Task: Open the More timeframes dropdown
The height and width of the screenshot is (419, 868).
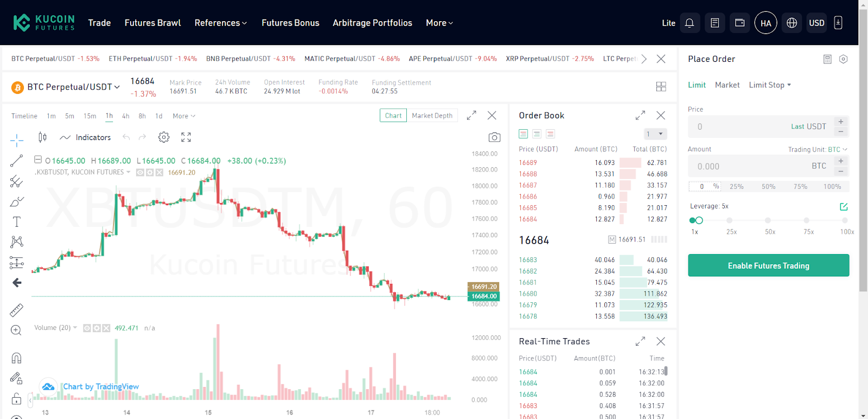Action: (184, 116)
